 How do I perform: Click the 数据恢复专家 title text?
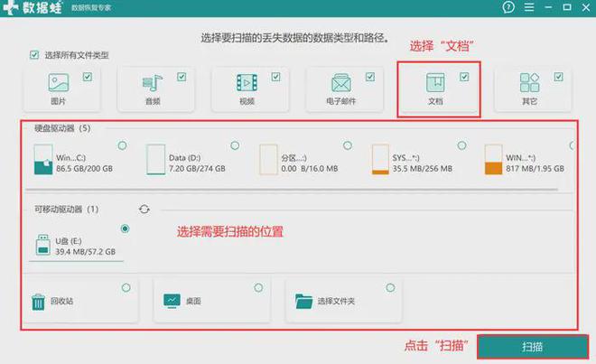[91, 7]
